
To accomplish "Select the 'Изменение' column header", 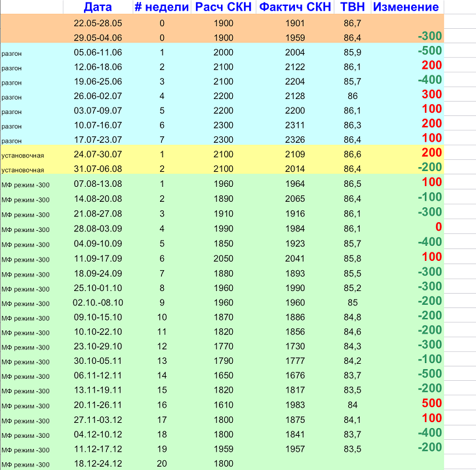I will pyautogui.click(x=406, y=7).
